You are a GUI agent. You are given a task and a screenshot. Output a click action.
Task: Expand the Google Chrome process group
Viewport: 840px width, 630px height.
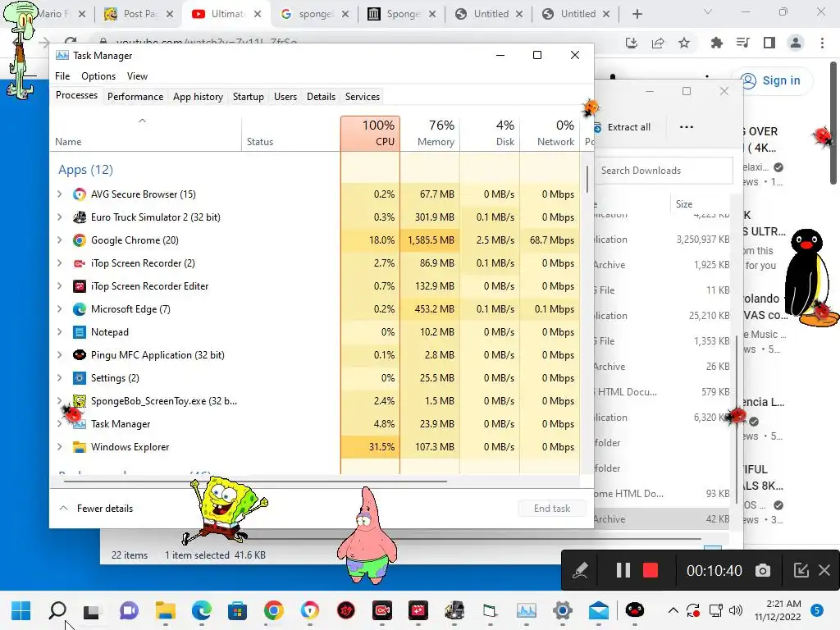tap(59, 240)
